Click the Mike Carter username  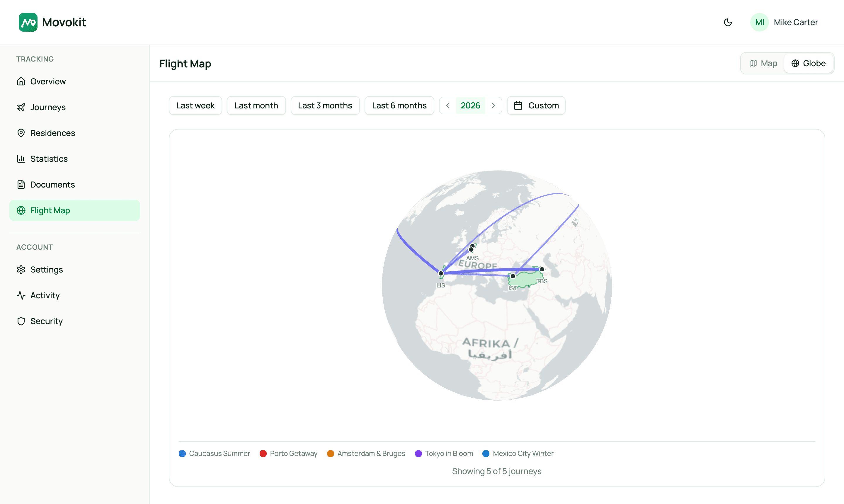[796, 22]
